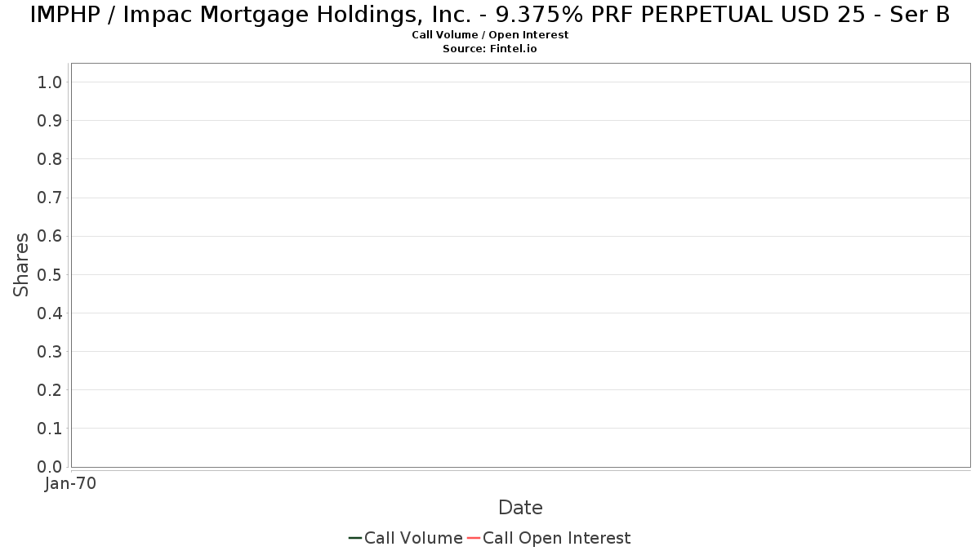This screenshot has width=980, height=551.
Task: Click the Shares y-axis title
Action: pos(21,264)
